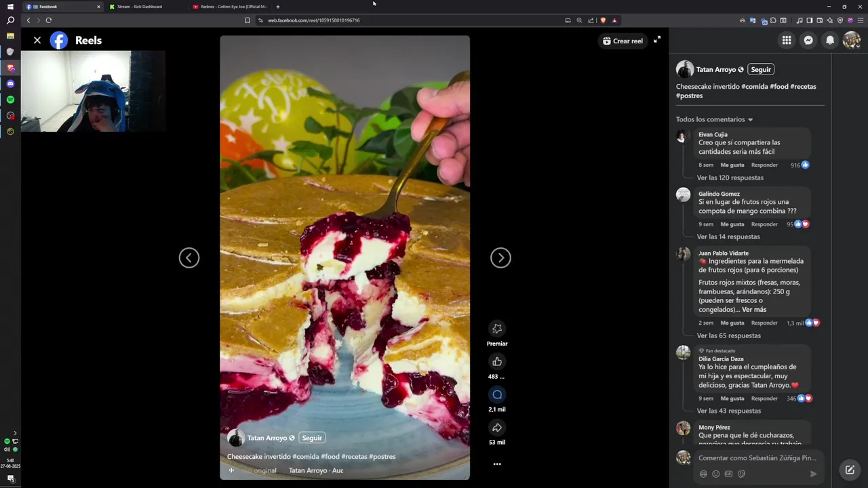Open the Brave Rewards triangle icon
868x488 pixels.
pos(614,20)
